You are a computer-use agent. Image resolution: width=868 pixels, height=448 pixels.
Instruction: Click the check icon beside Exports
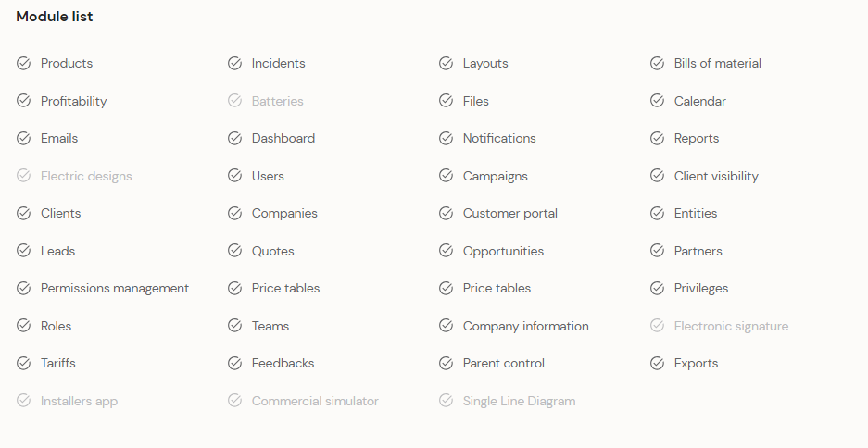click(657, 364)
